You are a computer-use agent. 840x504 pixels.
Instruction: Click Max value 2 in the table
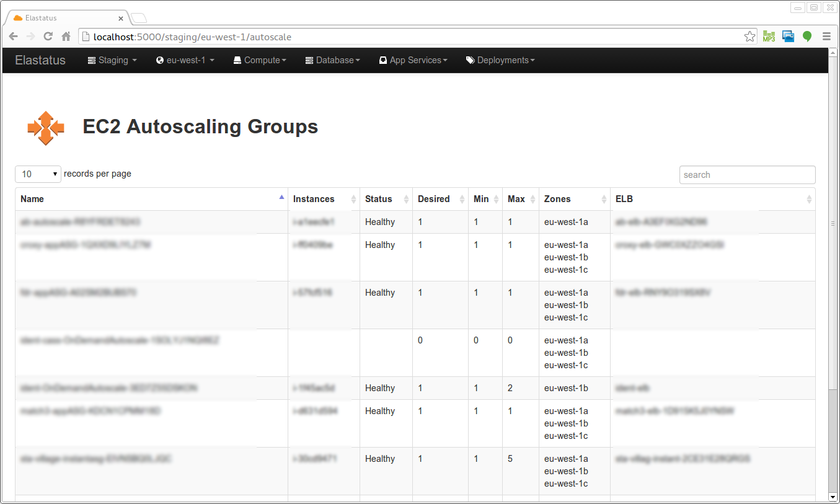pos(510,388)
